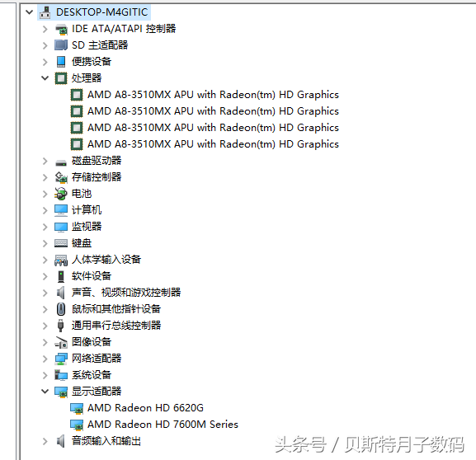Select the 处理器 label
476x460 pixels.
point(87,78)
